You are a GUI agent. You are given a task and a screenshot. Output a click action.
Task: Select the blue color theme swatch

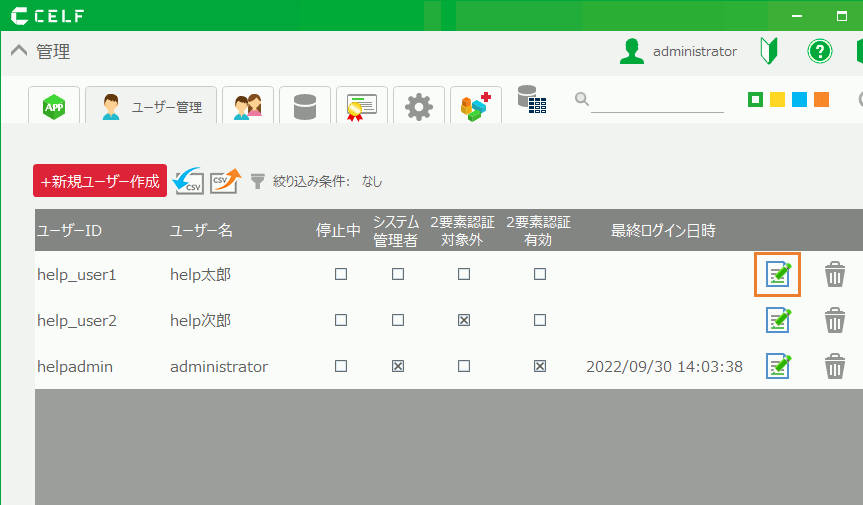click(x=799, y=100)
